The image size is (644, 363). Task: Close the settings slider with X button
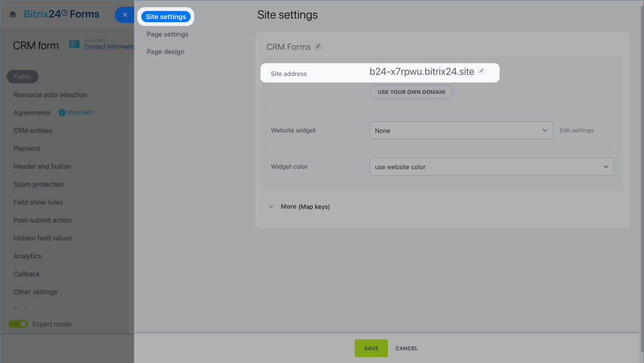125,15
